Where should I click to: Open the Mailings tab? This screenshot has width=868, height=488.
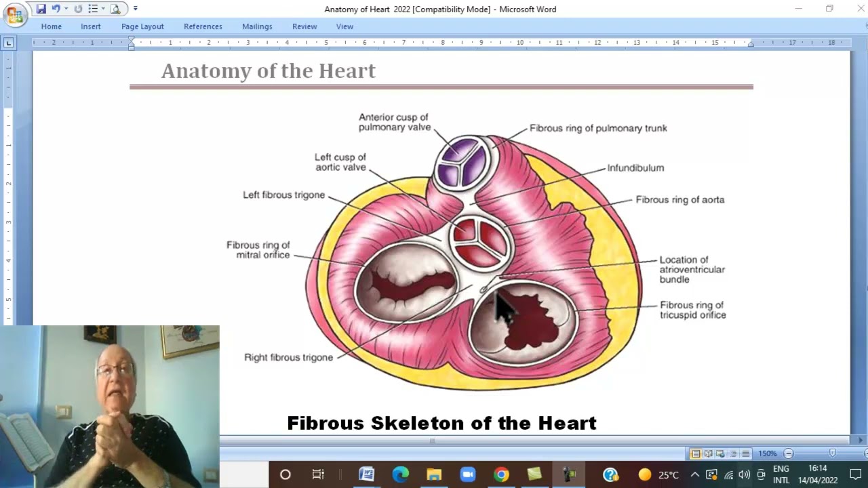257,26
